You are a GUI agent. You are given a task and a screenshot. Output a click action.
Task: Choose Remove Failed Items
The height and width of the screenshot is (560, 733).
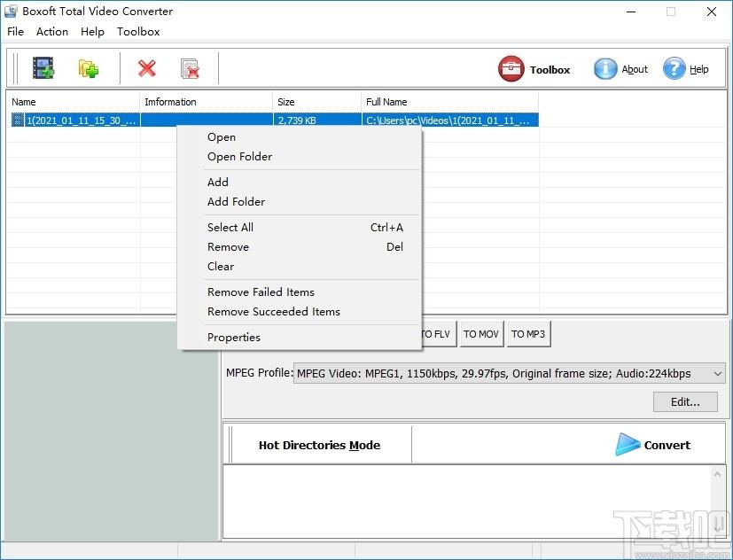(x=300, y=292)
